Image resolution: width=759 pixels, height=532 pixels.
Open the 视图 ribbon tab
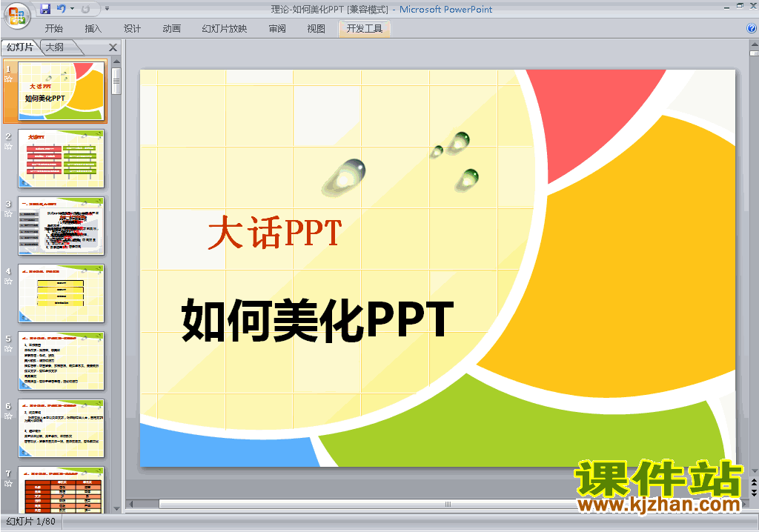[x=316, y=29]
